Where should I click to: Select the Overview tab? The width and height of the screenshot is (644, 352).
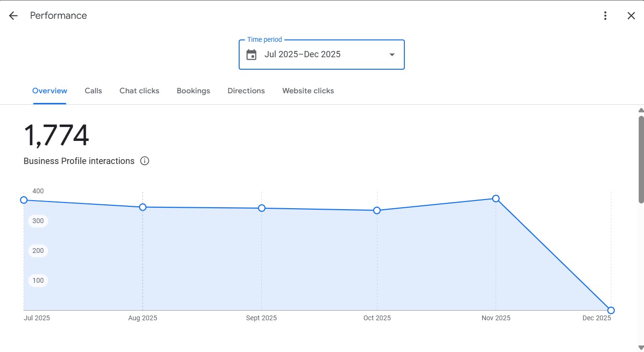[49, 91]
